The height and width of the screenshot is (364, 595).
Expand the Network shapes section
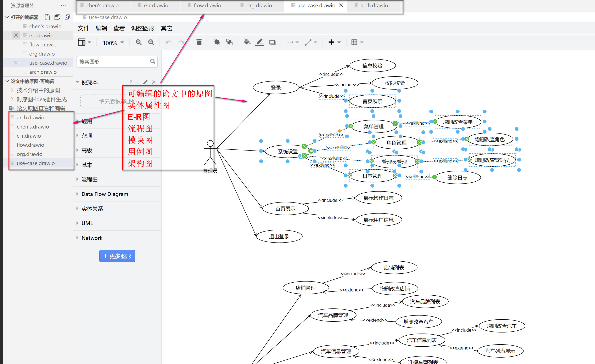pos(92,238)
